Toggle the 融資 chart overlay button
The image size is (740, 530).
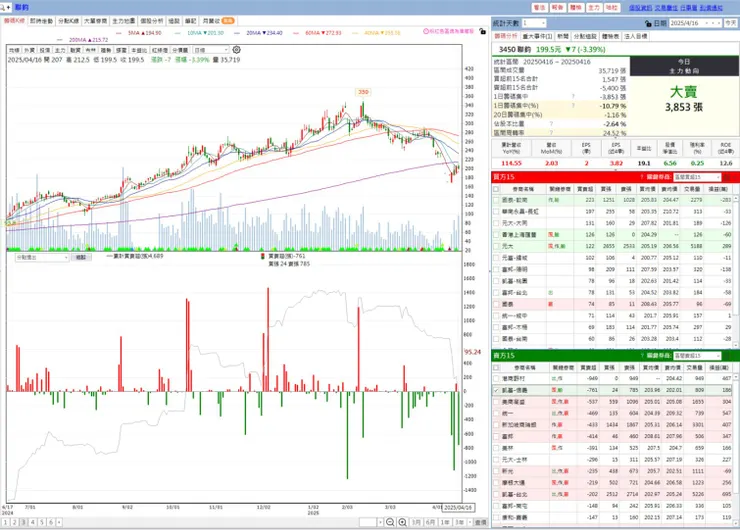75,50
